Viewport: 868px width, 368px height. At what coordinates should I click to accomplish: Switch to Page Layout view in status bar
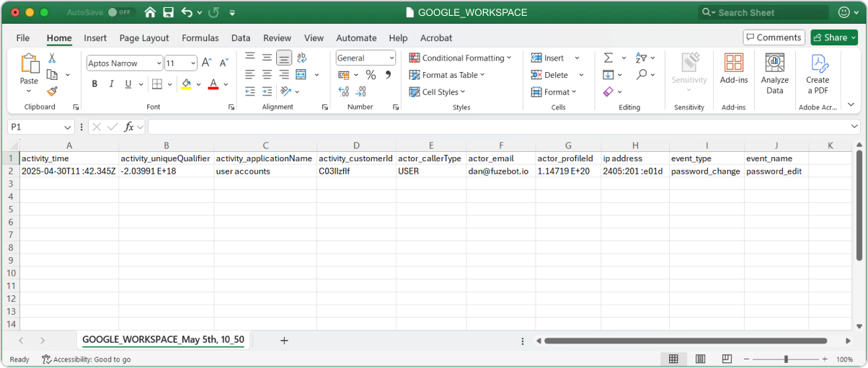(x=700, y=359)
